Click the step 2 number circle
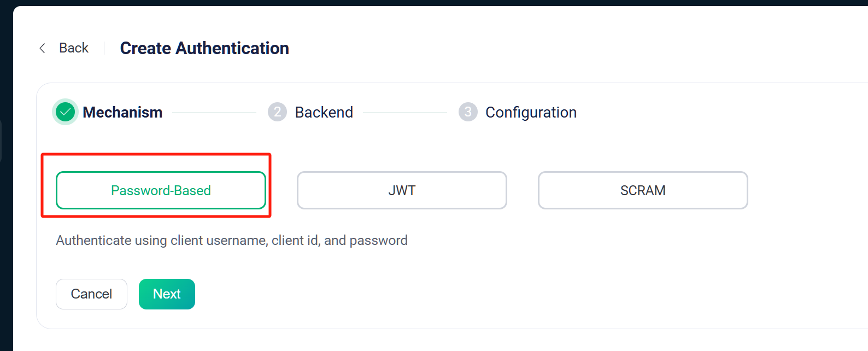The width and height of the screenshot is (868, 351). coord(277,112)
